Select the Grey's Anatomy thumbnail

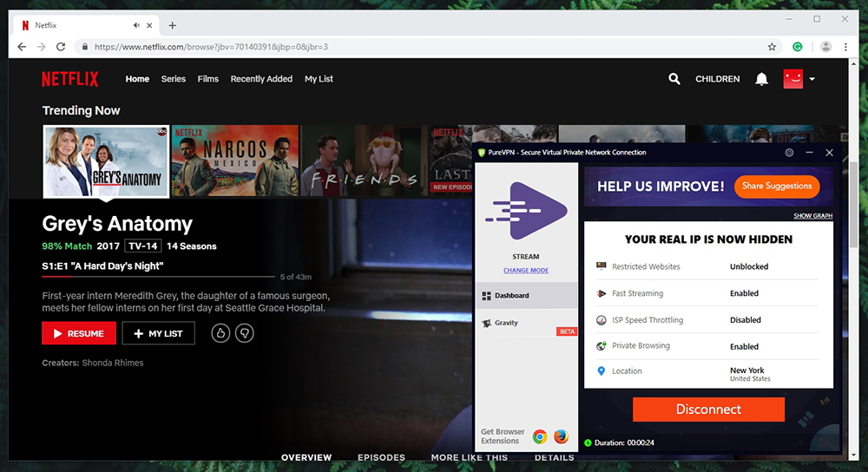(106, 161)
